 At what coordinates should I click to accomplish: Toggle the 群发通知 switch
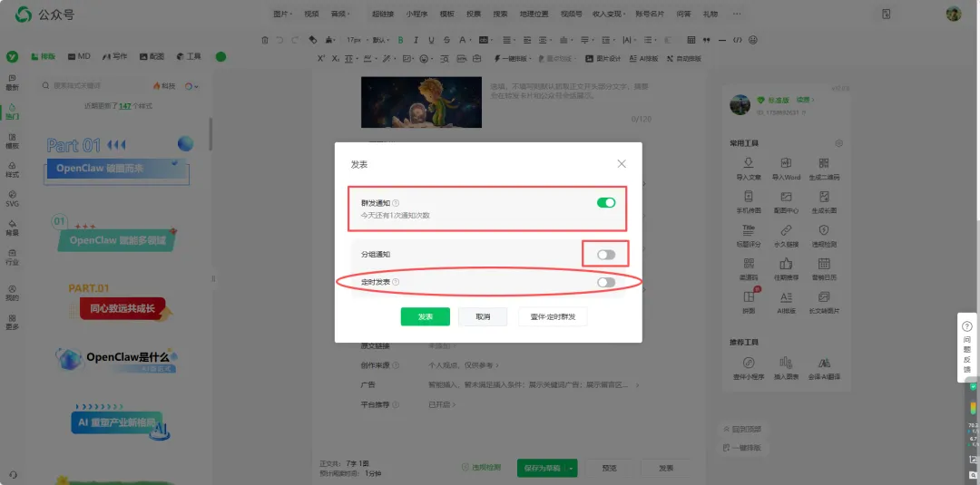click(605, 202)
